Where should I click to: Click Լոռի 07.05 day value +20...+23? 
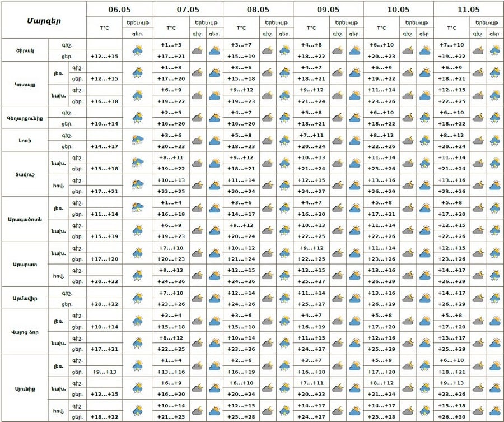(171, 146)
